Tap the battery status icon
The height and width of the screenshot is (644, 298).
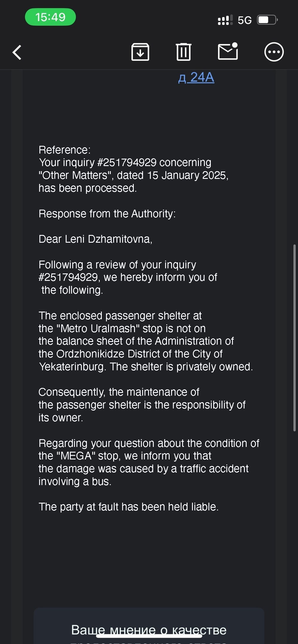point(267,20)
